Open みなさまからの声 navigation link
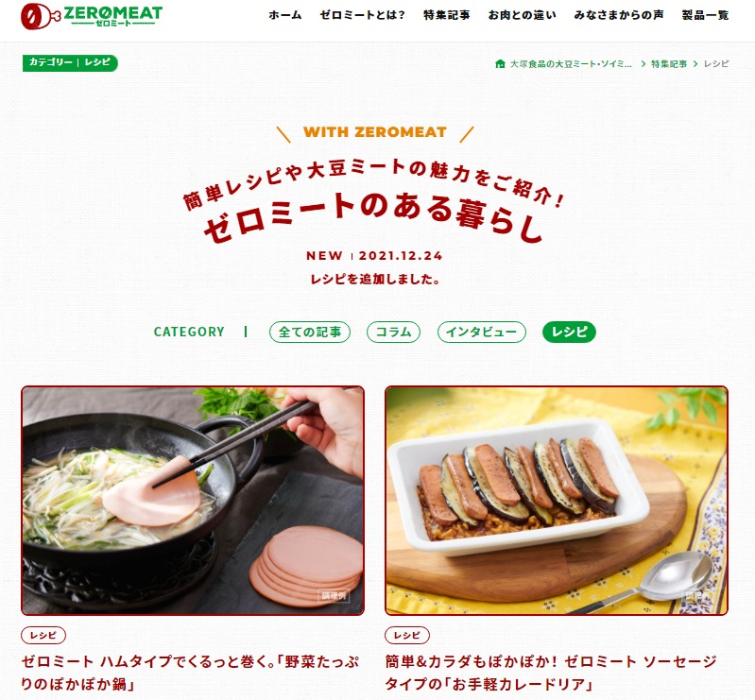Image resolution: width=755 pixels, height=700 pixels. coord(619,15)
